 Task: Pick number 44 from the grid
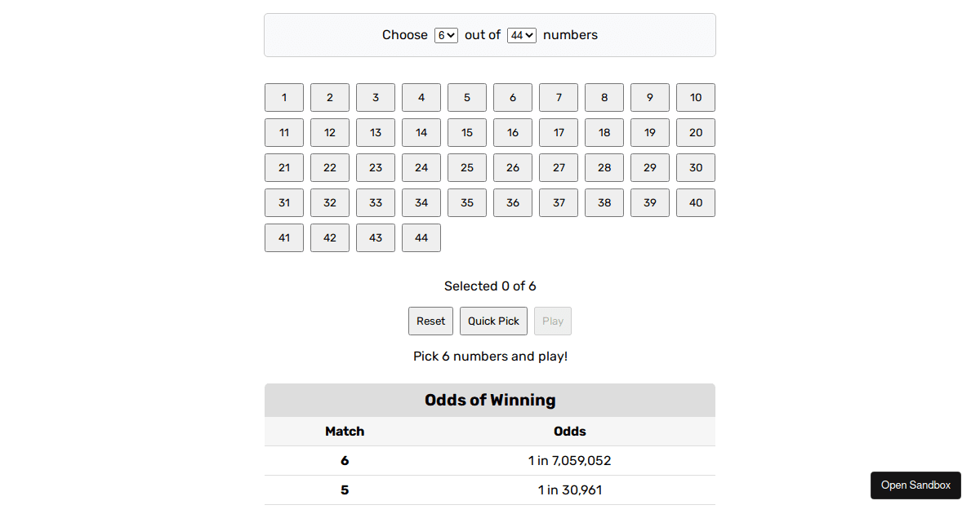[x=421, y=237]
